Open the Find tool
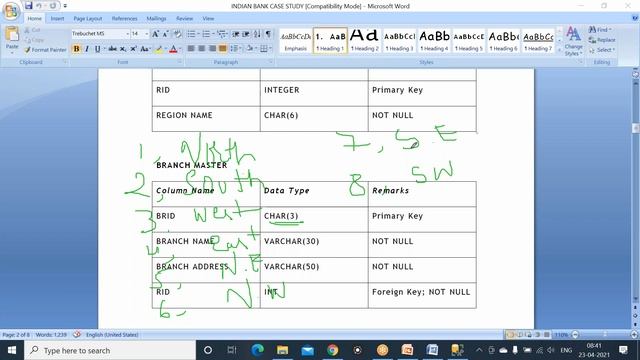The height and width of the screenshot is (360, 640). click(600, 30)
